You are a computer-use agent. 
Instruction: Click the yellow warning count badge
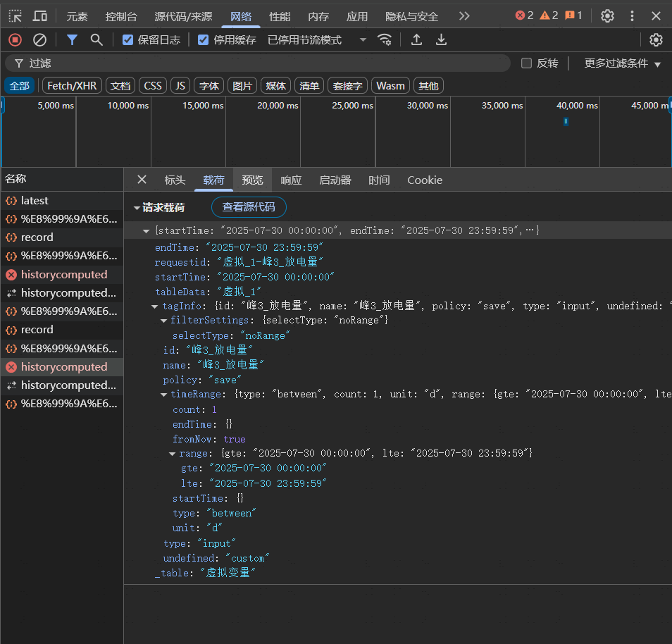[549, 16]
